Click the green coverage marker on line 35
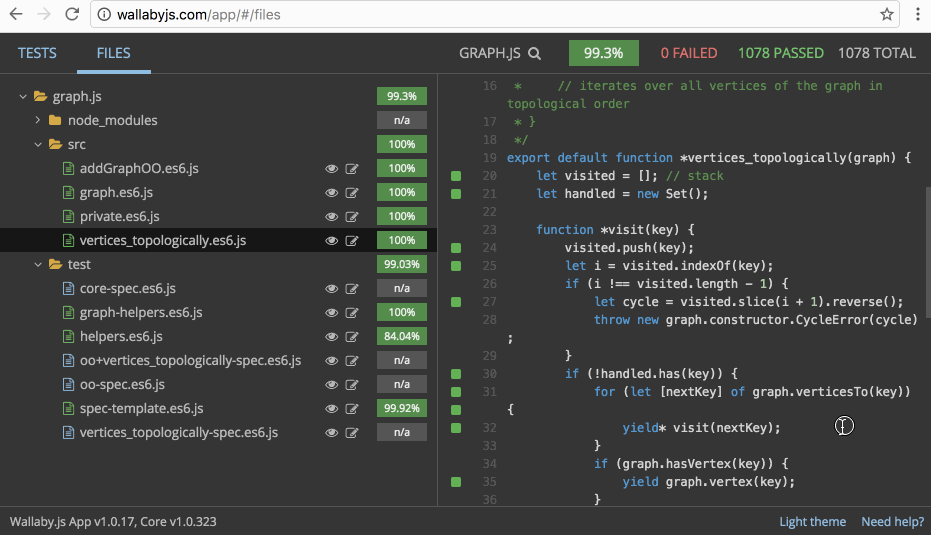931x535 pixels. [x=456, y=482]
